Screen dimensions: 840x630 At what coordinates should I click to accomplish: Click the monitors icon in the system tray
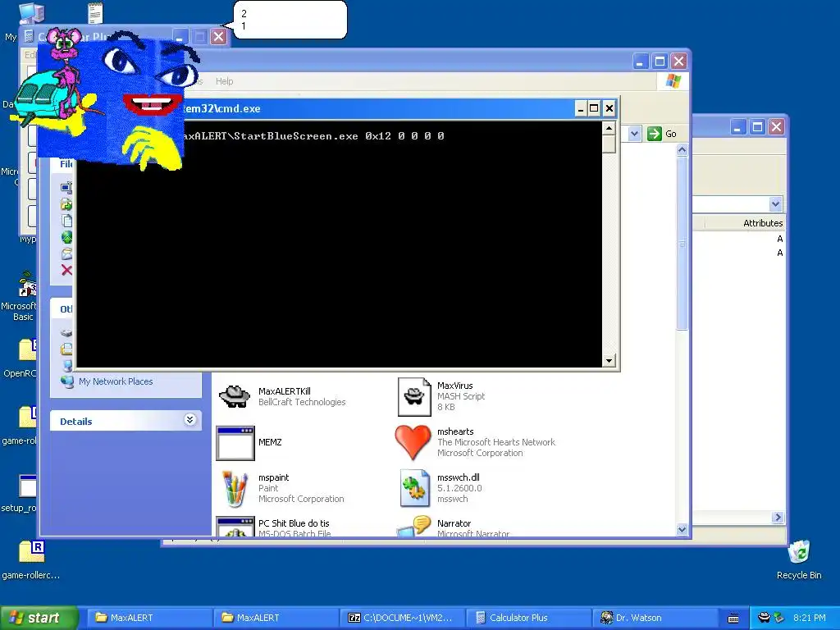[x=778, y=618]
